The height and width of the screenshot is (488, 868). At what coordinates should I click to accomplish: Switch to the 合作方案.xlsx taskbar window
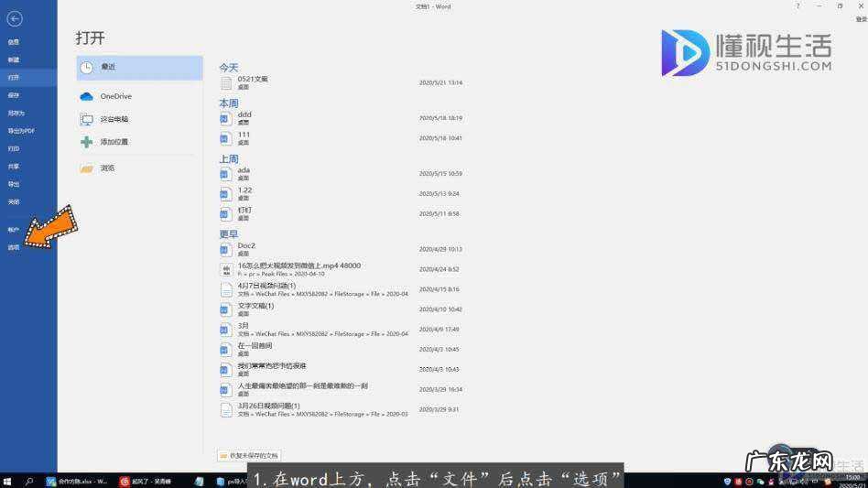76,482
